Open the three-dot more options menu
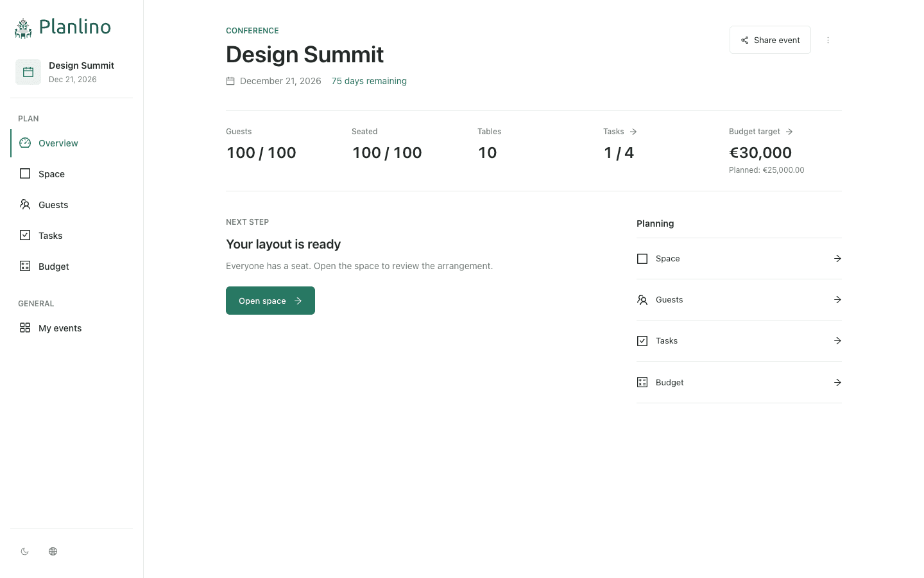The height and width of the screenshot is (578, 924). tap(828, 40)
